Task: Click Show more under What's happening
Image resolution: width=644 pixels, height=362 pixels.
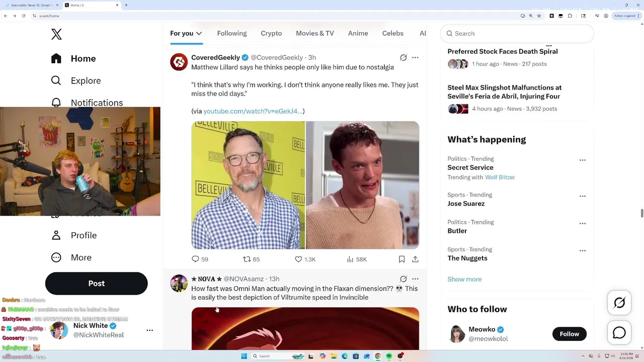Action: tap(464, 279)
